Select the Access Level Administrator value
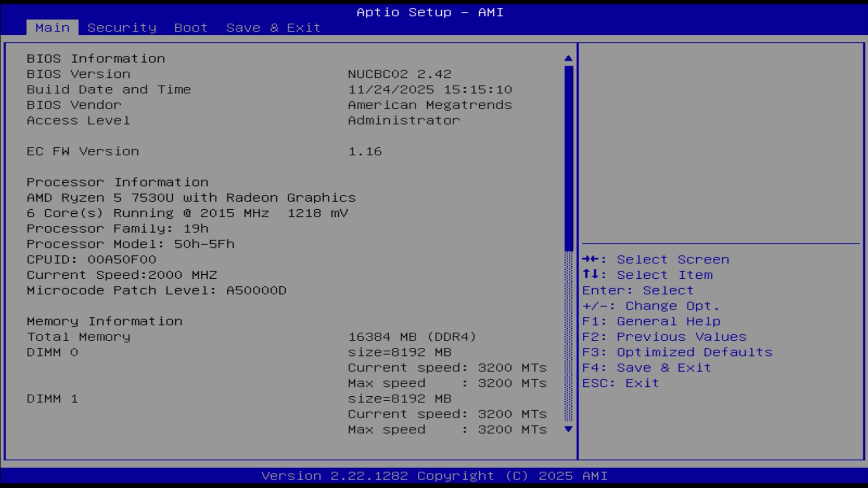868x488 pixels. pos(404,121)
